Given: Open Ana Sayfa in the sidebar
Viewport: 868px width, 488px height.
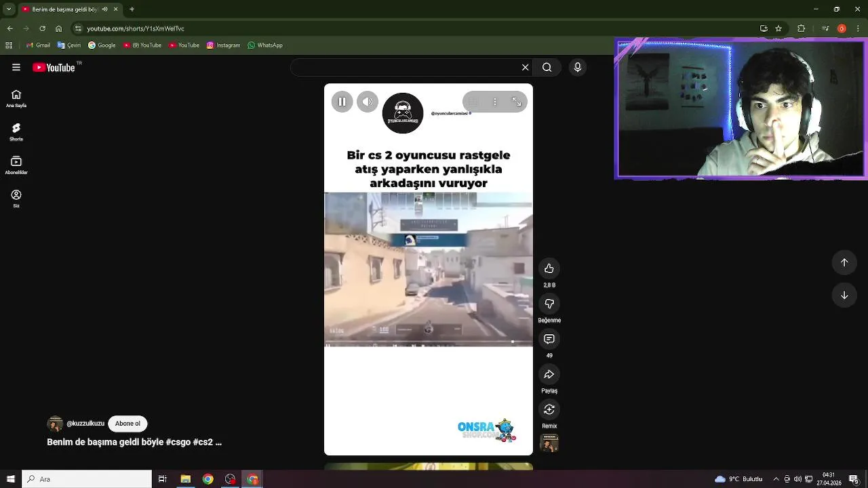Looking at the screenshot, I should pos(16,99).
